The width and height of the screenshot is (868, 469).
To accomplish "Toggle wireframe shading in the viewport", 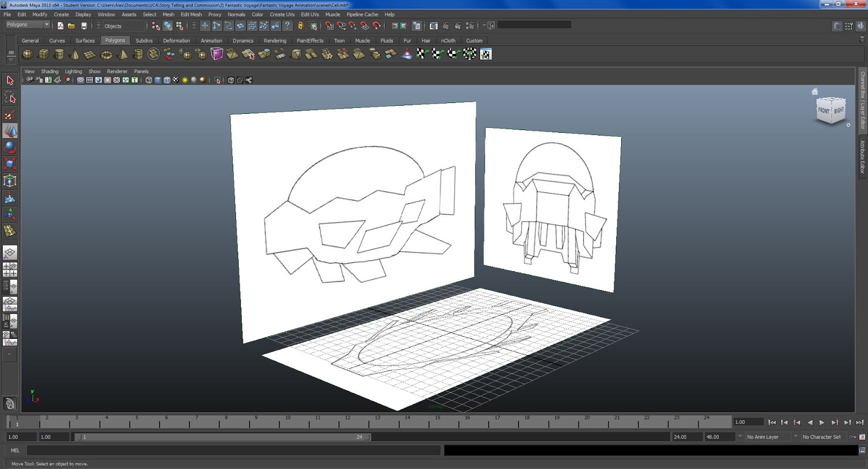I will [x=149, y=80].
